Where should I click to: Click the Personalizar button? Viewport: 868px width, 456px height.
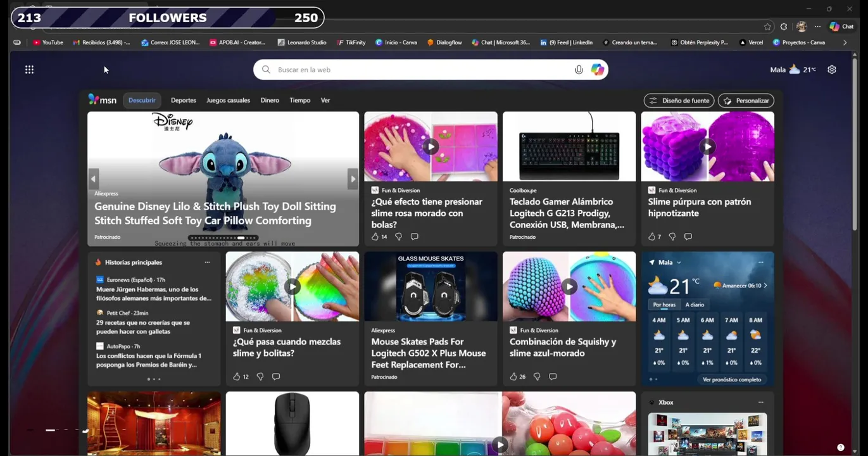[x=746, y=101]
